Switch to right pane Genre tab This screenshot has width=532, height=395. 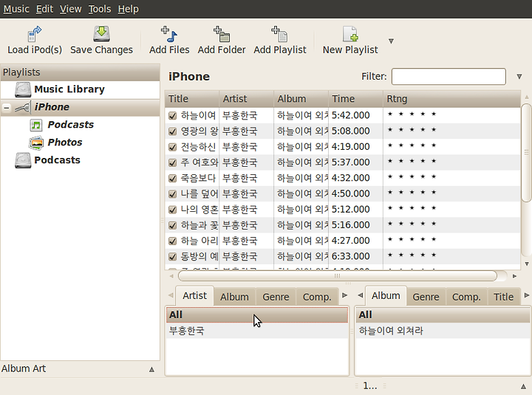[x=426, y=297]
